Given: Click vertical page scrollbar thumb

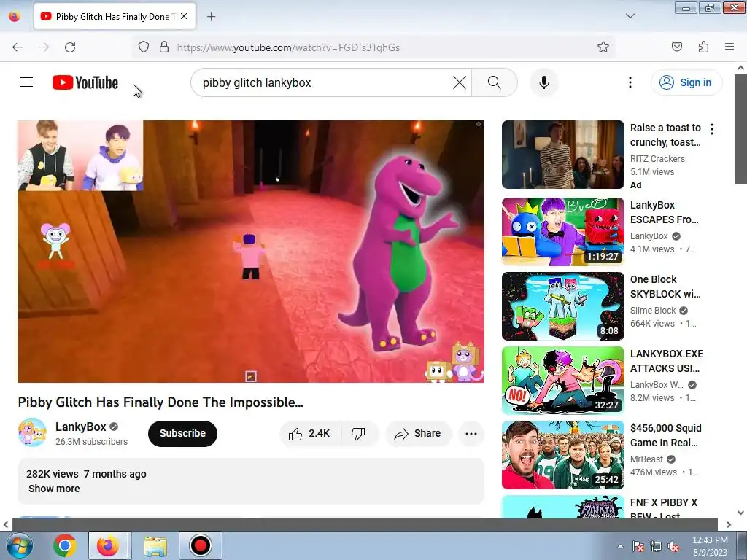Looking at the screenshot, I should (740, 128).
